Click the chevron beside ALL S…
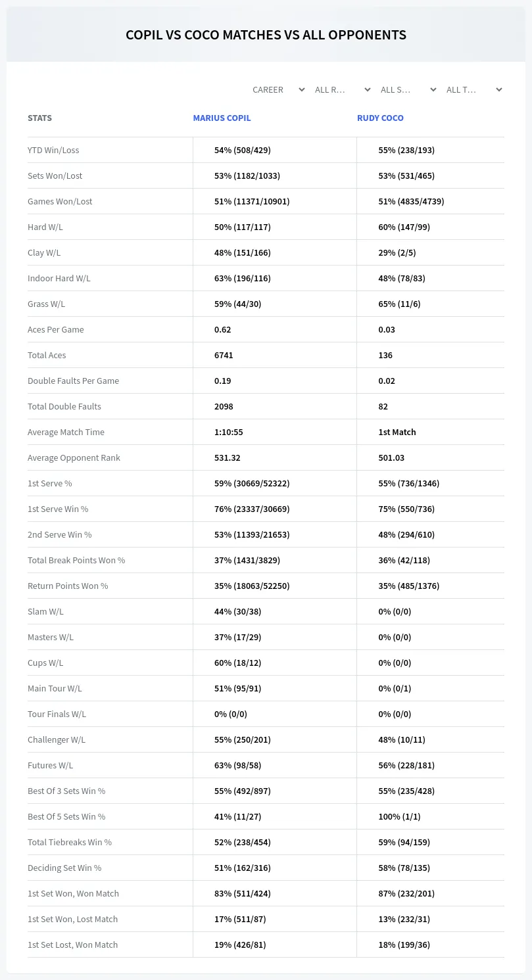532x980 pixels. [433, 89]
